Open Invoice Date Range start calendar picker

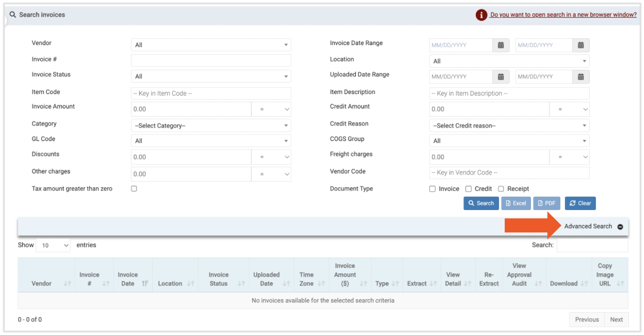(500, 45)
